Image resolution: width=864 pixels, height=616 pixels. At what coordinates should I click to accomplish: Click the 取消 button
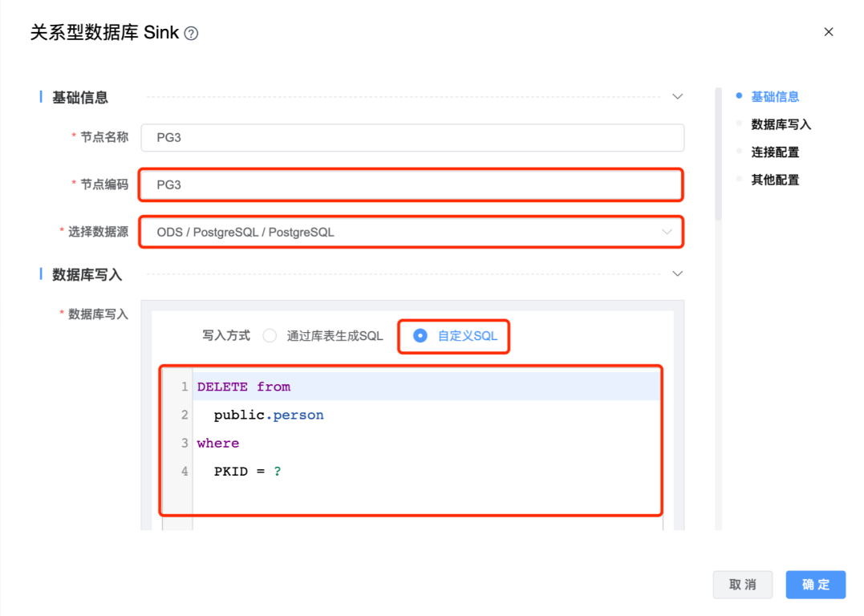[742, 585]
